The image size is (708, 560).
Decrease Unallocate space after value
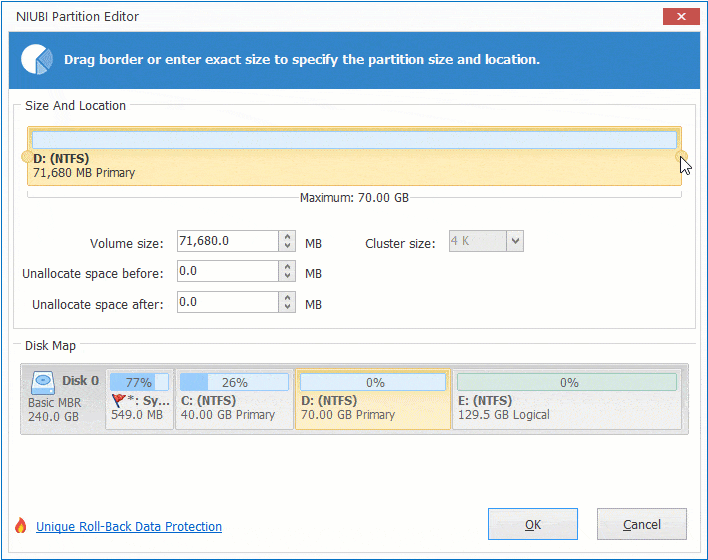point(288,307)
